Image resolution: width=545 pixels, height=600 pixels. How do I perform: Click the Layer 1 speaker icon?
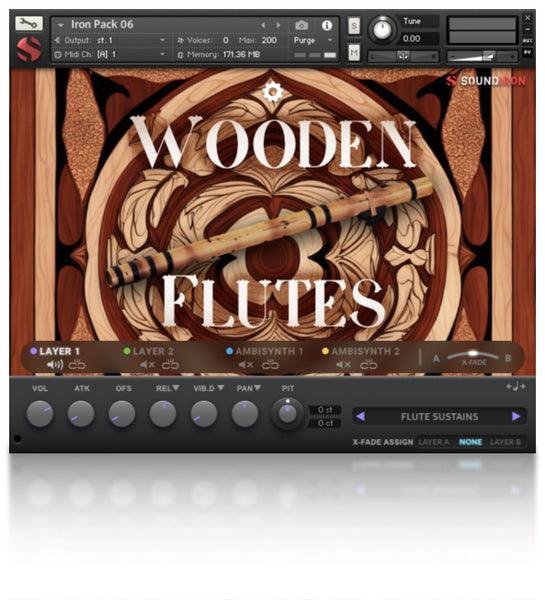[x=55, y=365]
